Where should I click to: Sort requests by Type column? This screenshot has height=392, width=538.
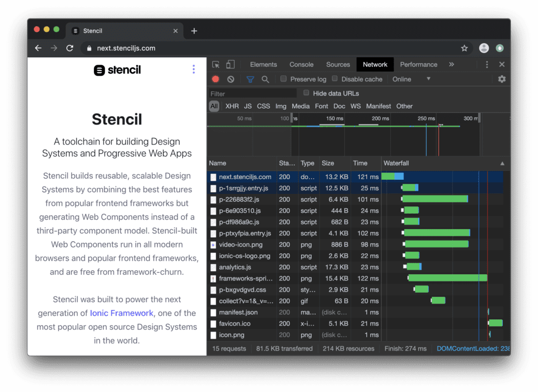point(309,163)
